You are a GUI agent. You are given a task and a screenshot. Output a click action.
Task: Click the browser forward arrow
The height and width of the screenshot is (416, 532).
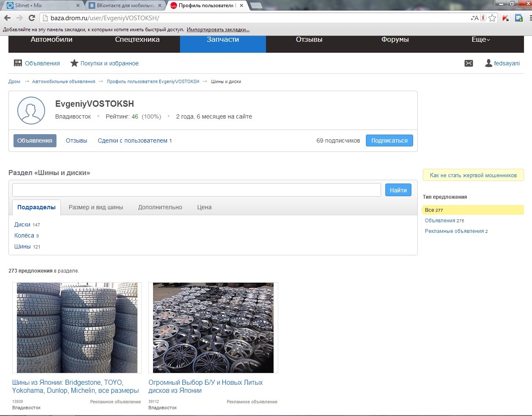(x=19, y=18)
